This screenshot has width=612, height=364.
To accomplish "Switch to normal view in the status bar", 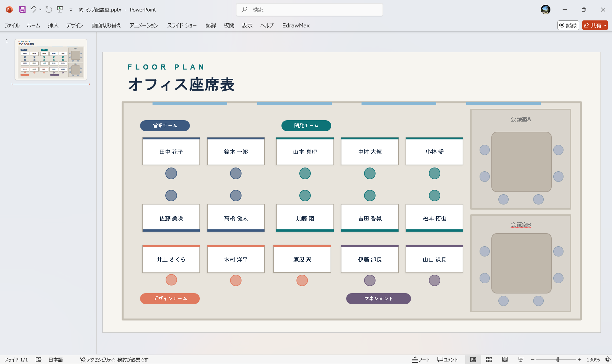I will click(x=474, y=359).
